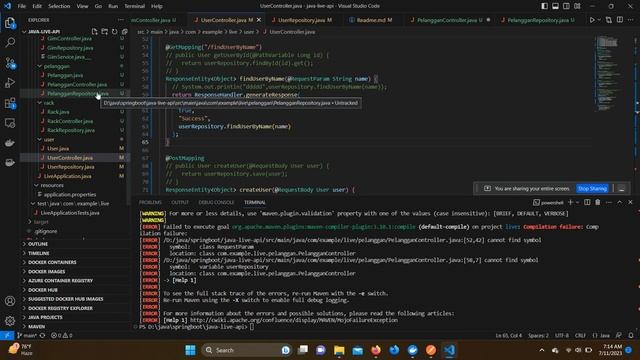Viewport: 640px width, 360px height.
Task: Toggle secondary sidebar layout button
Action: (x=567, y=6)
